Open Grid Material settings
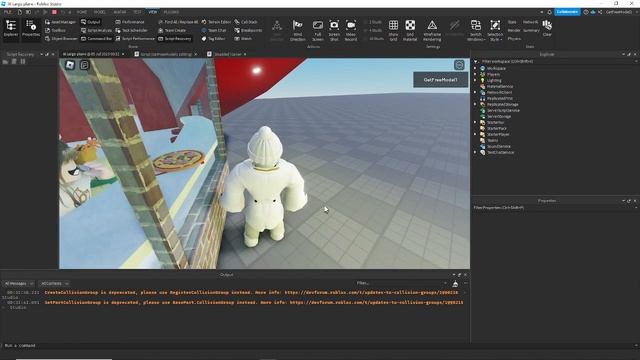 tap(410, 31)
